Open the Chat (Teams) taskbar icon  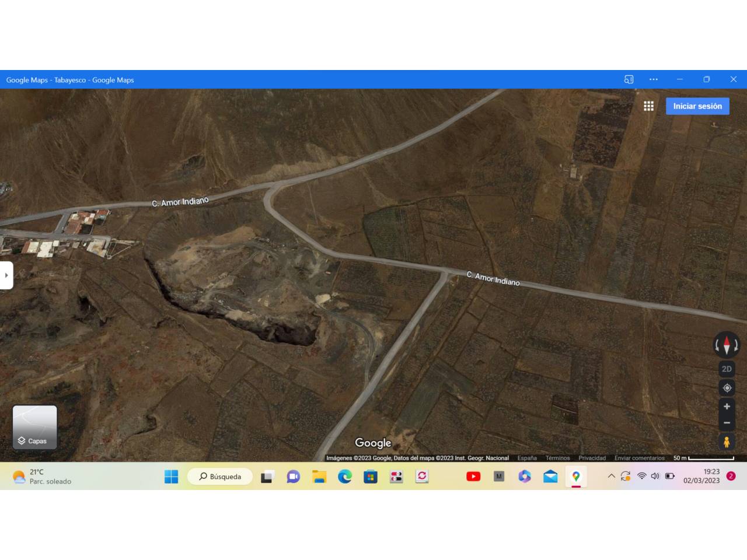[x=293, y=477]
